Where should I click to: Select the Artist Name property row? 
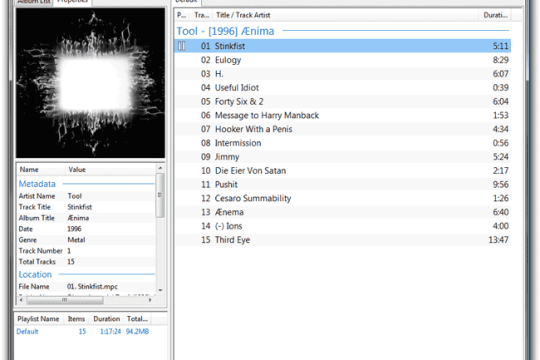coord(86,196)
